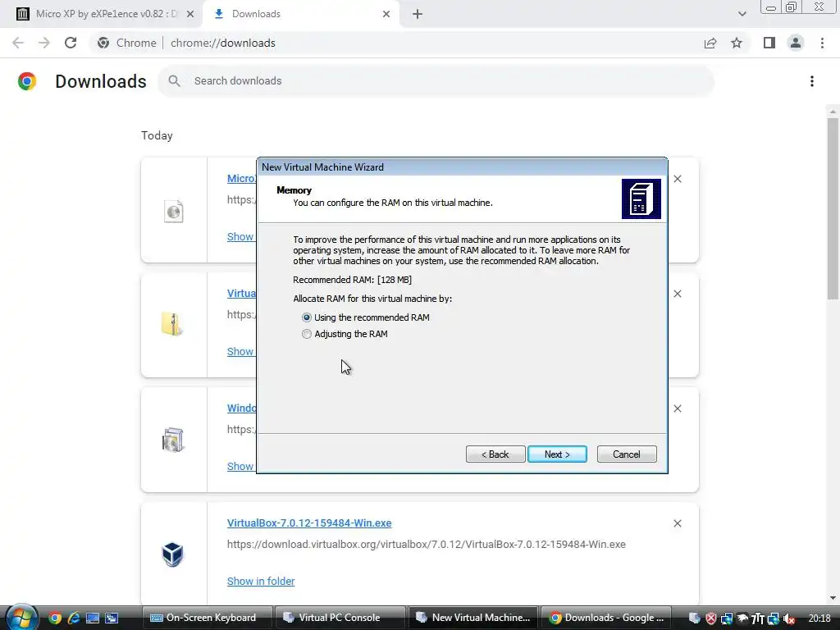Switch to Downloads - Google taskbar button
This screenshot has width=840, height=630.
pyautogui.click(x=605, y=618)
